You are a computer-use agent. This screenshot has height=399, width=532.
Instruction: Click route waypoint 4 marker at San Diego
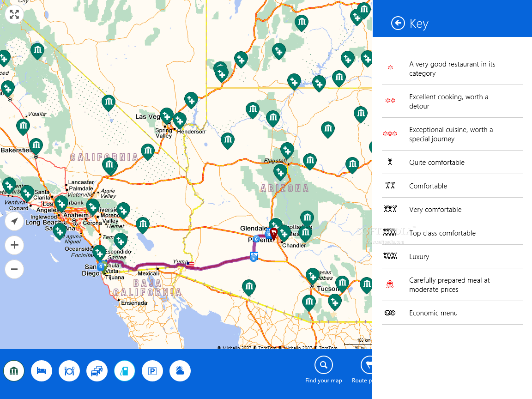(x=101, y=266)
